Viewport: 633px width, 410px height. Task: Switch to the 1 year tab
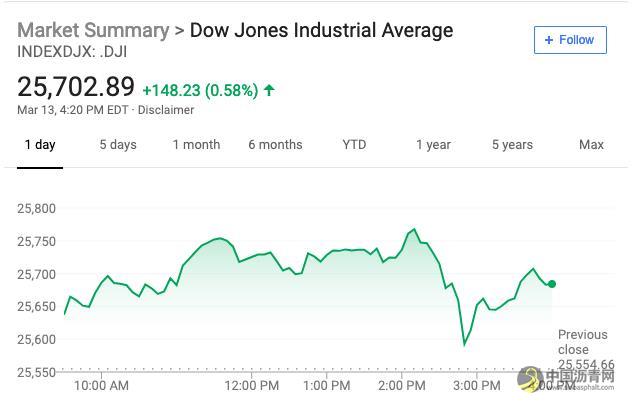[434, 144]
